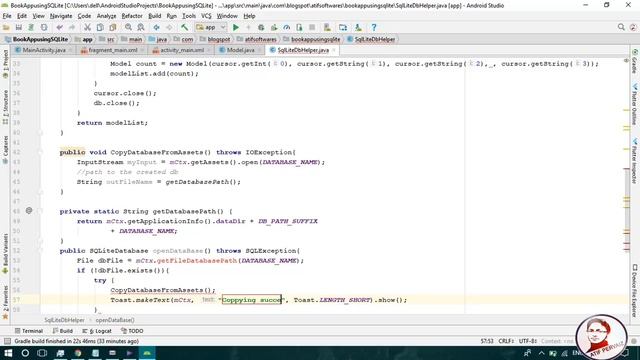This screenshot has height=360, width=640.
Task: Toggle the Structure side panel
Action: tap(5, 107)
